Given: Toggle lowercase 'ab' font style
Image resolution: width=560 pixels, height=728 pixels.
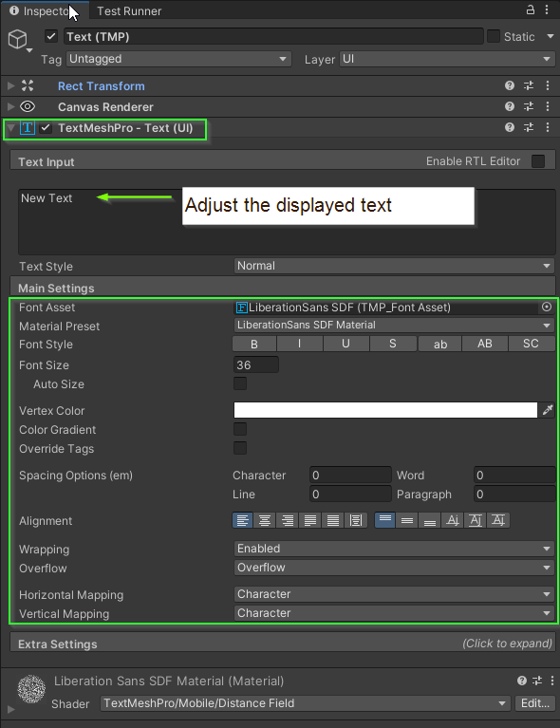Looking at the screenshot, I should [x=439, y=344].
